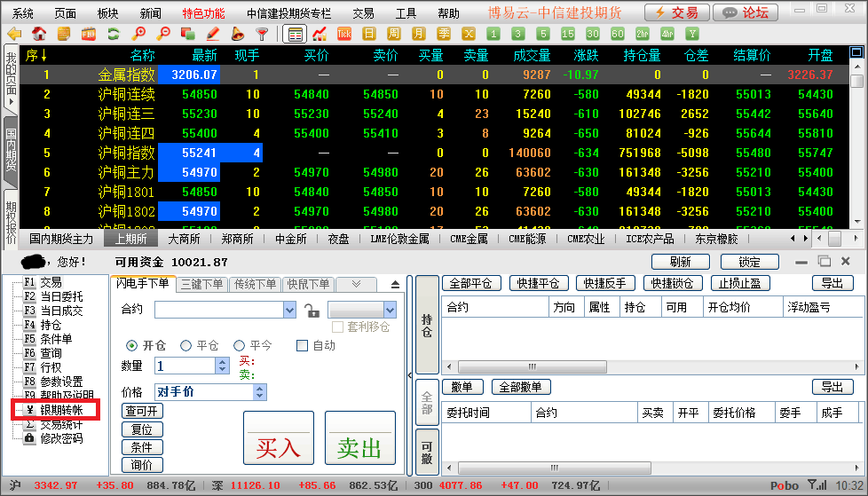Enable the 自动 checkbox
This screenshot has height=496, width=868.
[303, 345]
